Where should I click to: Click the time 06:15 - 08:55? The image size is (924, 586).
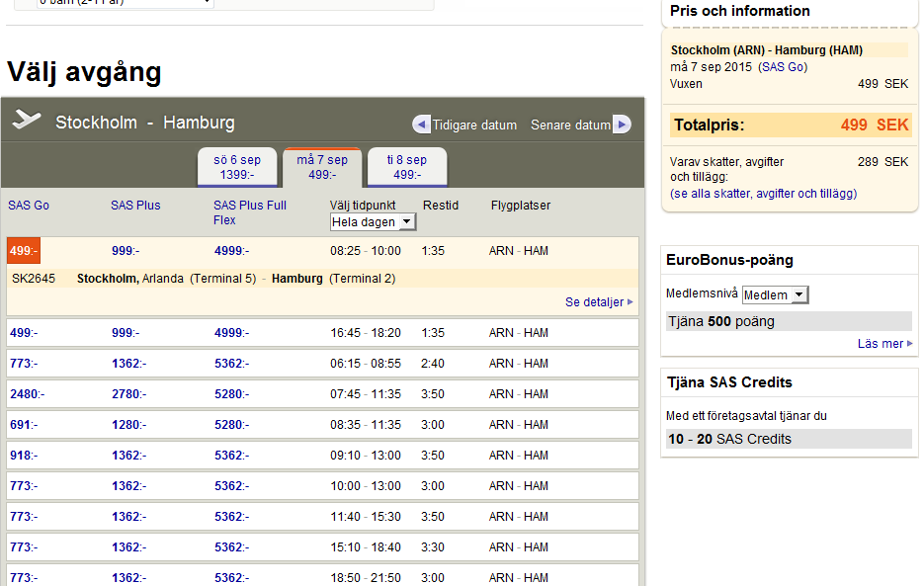coord(366,363)
